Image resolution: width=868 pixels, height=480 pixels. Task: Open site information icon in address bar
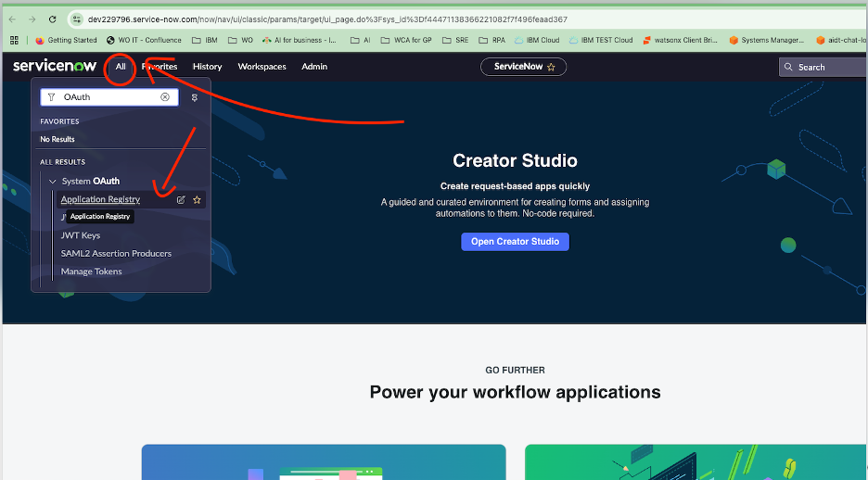point(77,19)
